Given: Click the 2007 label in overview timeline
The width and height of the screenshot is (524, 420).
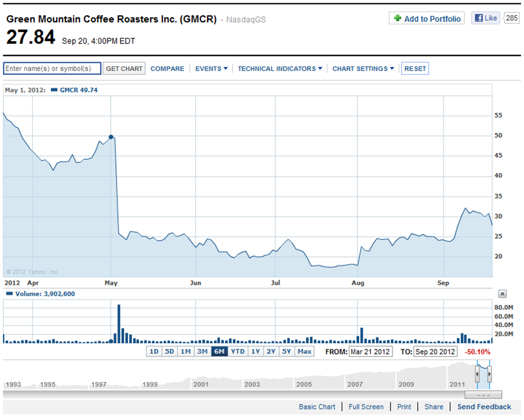Looking at the screenshot, I should (x=355, y=384).
